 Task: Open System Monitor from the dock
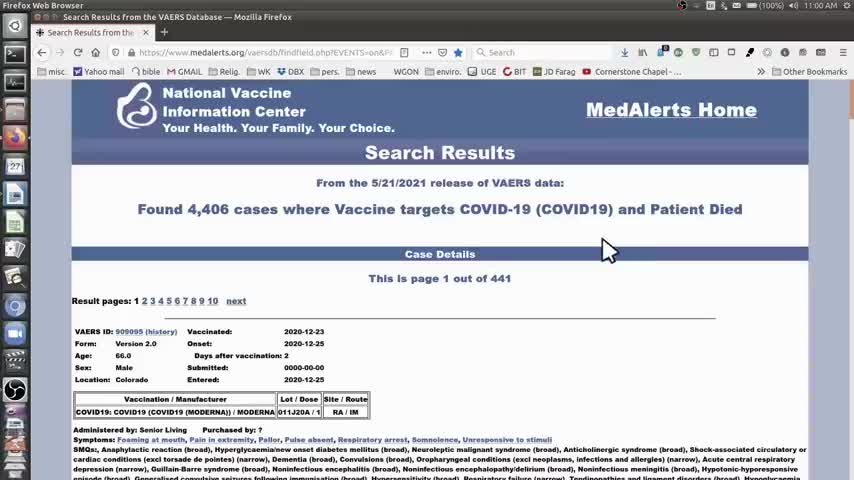(15, 82)
